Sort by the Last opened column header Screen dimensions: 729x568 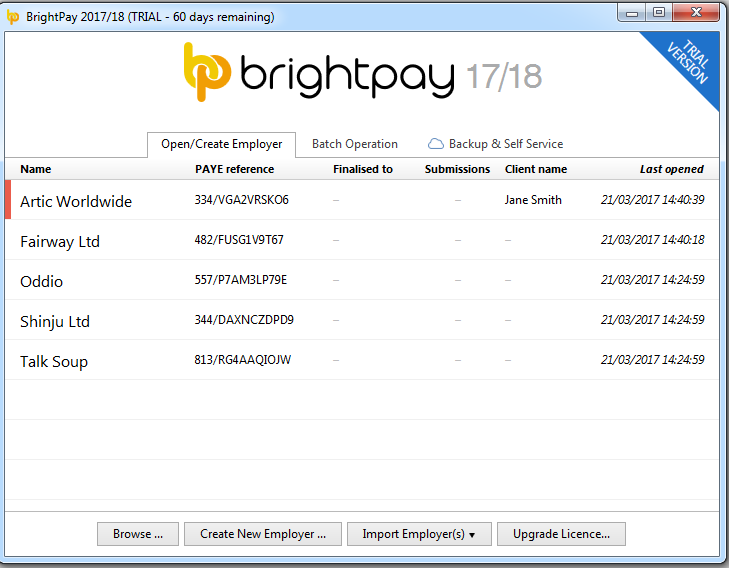point(671,169)
